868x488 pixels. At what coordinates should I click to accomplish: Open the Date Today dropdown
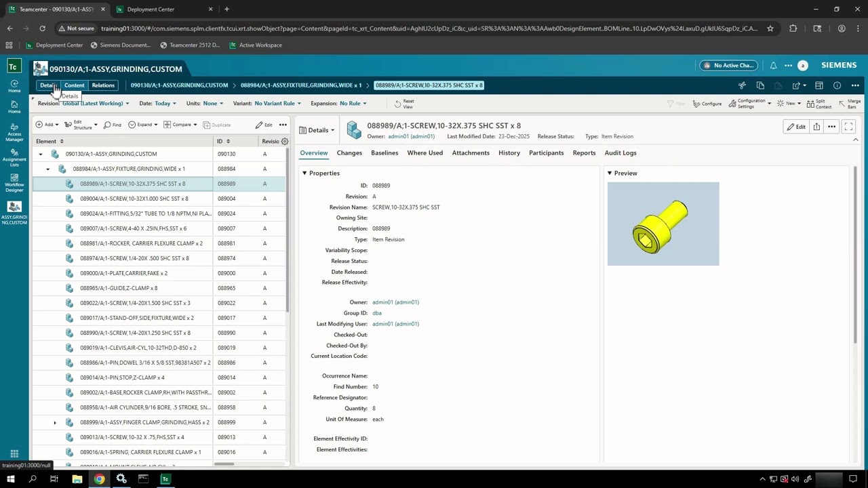click(165, 104)
